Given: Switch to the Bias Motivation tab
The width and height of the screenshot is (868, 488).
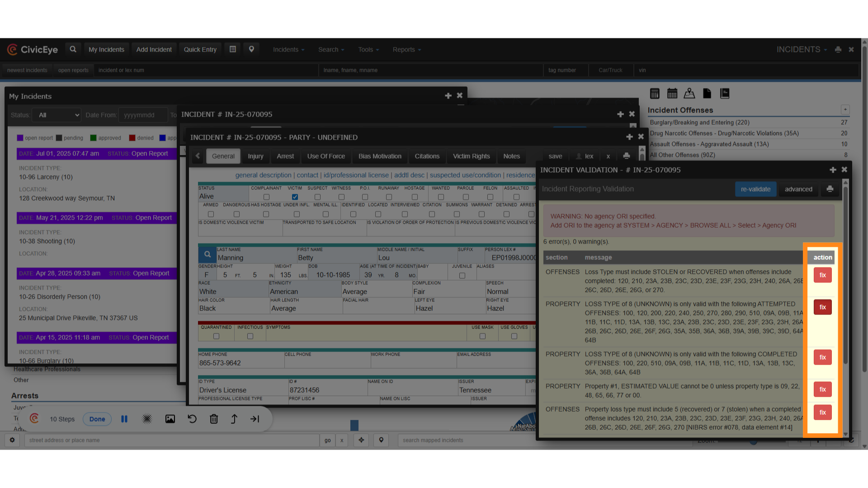Looking at the screenshot, I should 380,156.
